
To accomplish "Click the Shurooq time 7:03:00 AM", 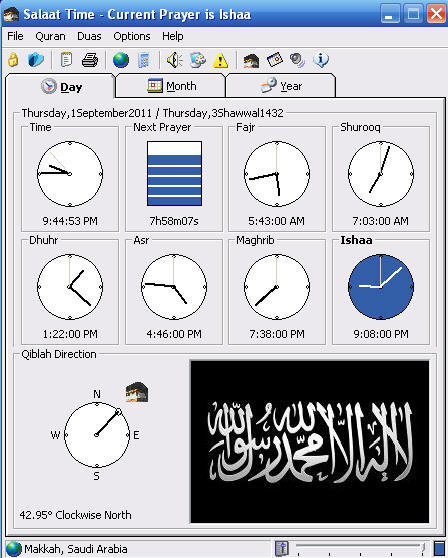I will (x=380, y=221).
